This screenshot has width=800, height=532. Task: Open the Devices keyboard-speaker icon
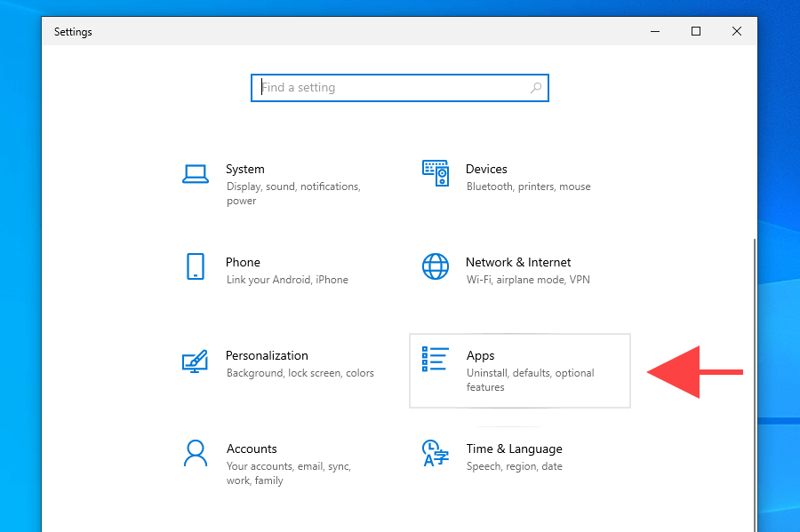click(x=436, y=173)
